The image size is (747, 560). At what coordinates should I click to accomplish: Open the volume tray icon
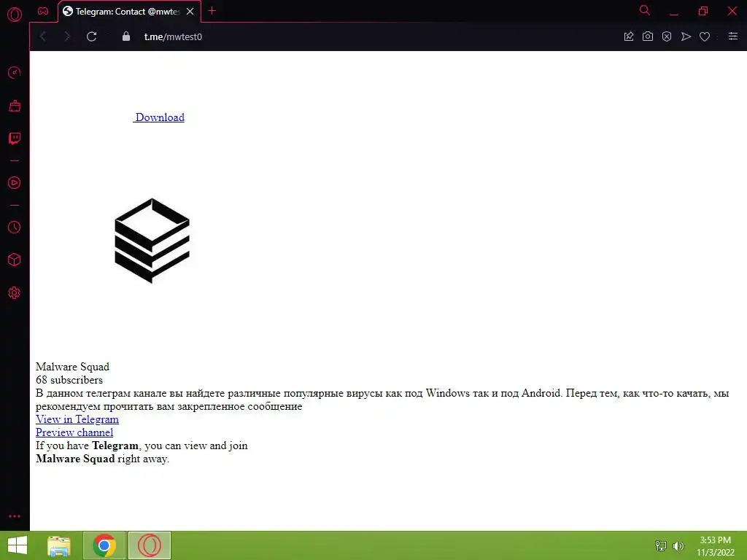pyautogui.click(x=678, y=545)
